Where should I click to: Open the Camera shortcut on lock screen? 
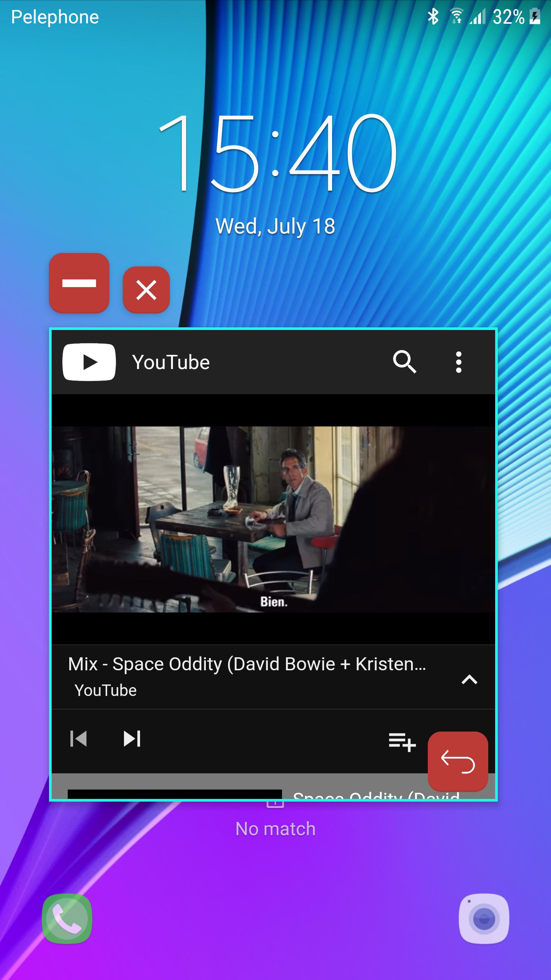484,918
